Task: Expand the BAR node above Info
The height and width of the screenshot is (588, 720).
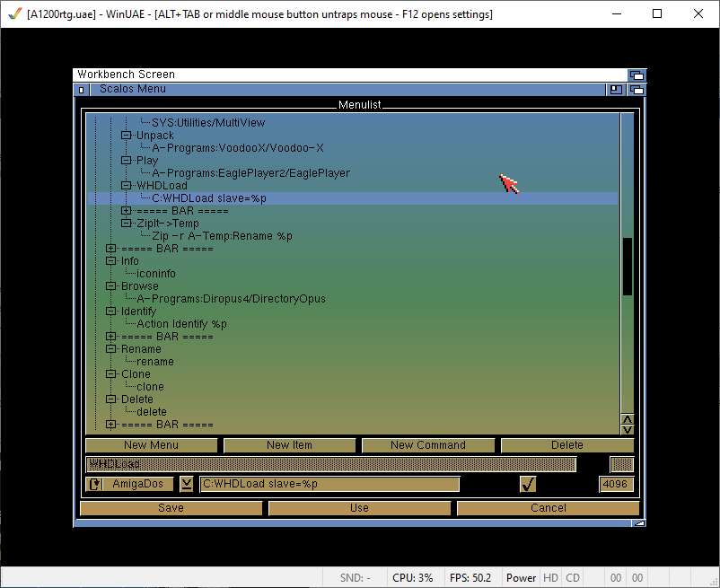Action: 110,249
